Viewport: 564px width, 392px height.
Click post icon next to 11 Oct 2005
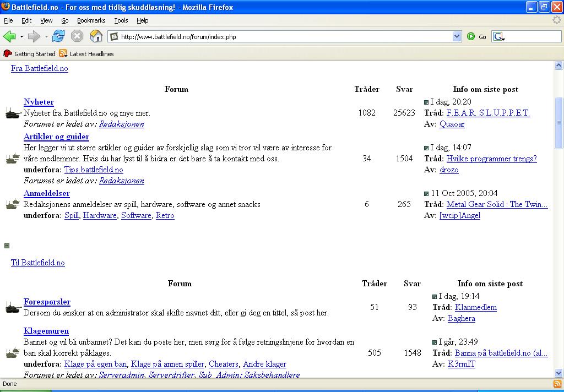pos(427,193)
